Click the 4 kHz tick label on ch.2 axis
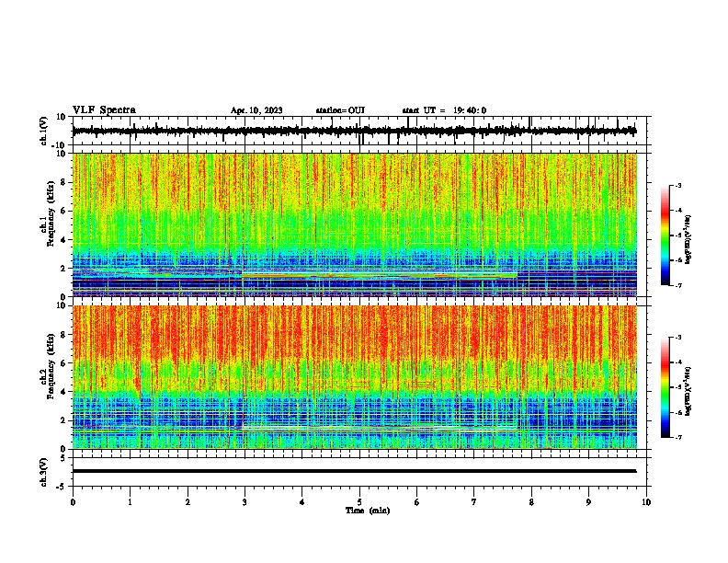 click(x=63, y=392)
